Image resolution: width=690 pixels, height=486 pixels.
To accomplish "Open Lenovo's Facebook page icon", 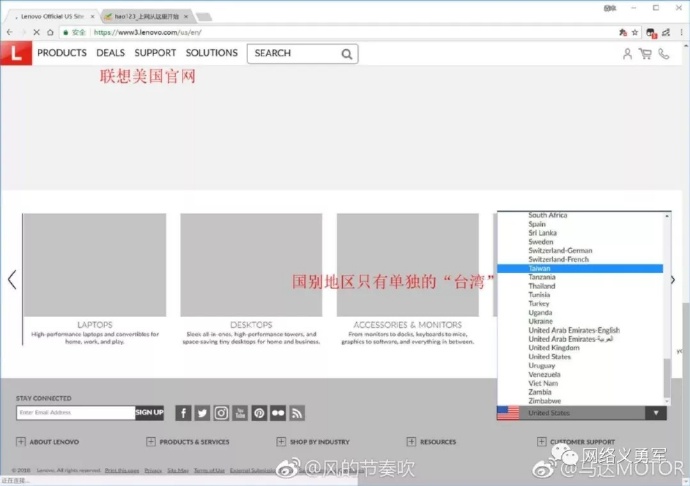I will [x=183, y=413].
